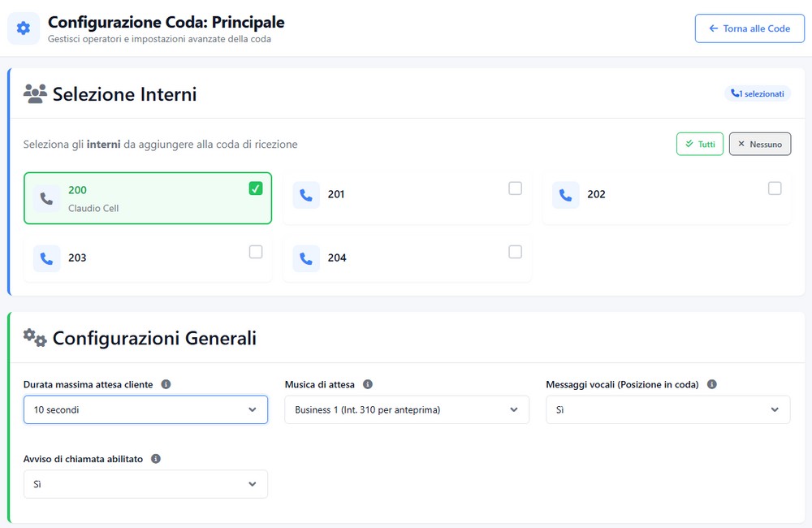Tick the checkbox for extension 204

click(515, 252)
